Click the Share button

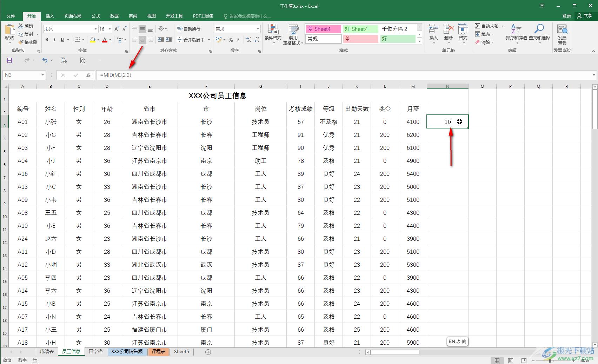click(584, 16)
